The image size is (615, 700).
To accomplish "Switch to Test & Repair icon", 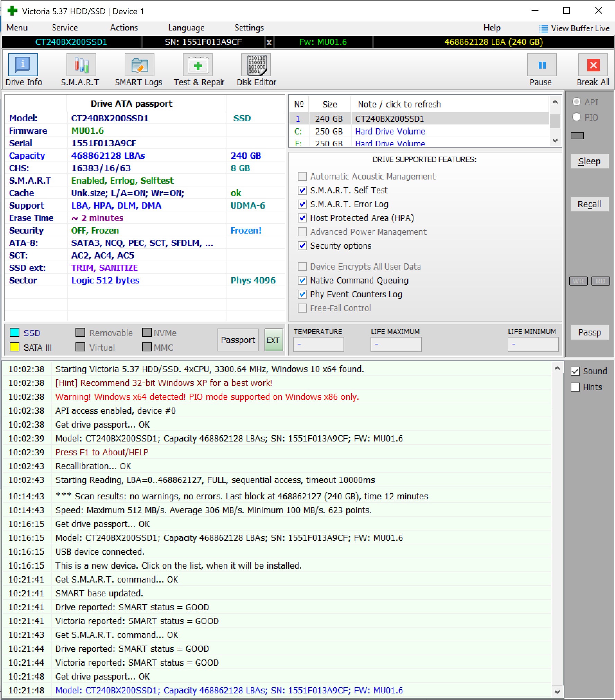I will click(x=198, y=65).
